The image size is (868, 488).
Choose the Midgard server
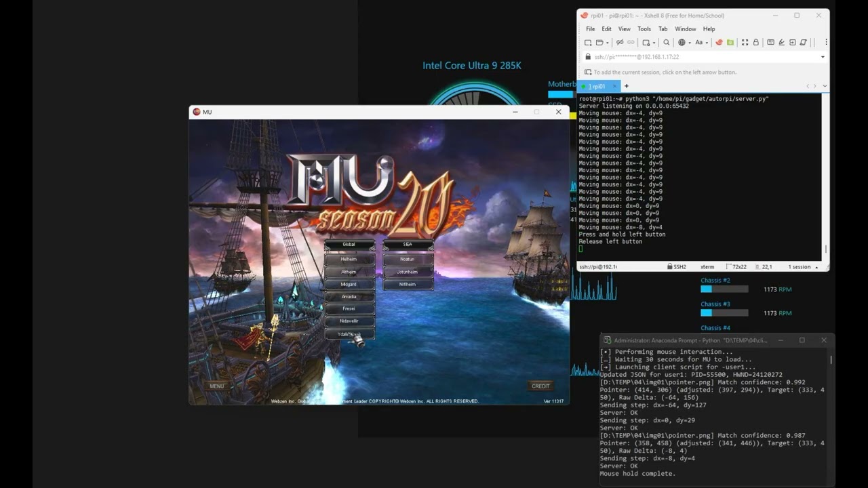pos(349,285)
